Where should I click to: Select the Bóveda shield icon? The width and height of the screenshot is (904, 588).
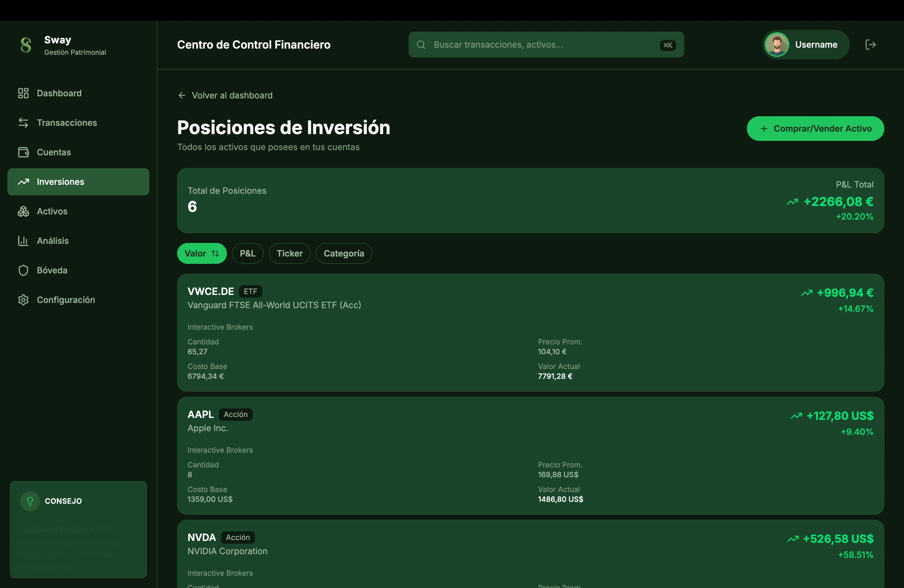tap(23, 270)
